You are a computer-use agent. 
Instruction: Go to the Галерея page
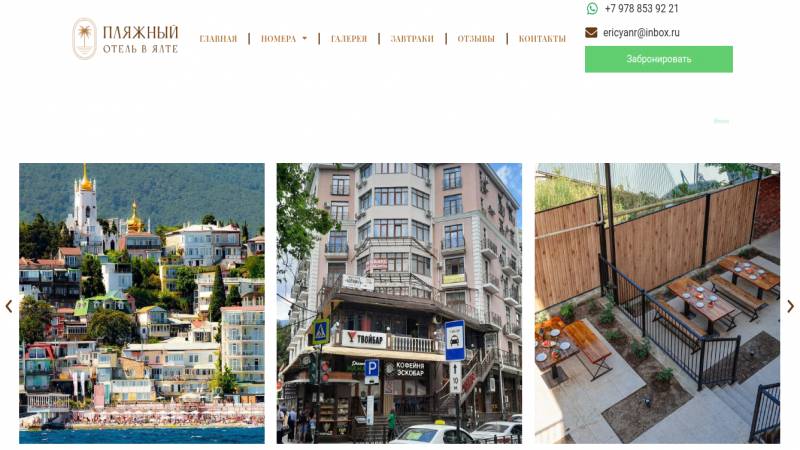(x=349, y=39)
